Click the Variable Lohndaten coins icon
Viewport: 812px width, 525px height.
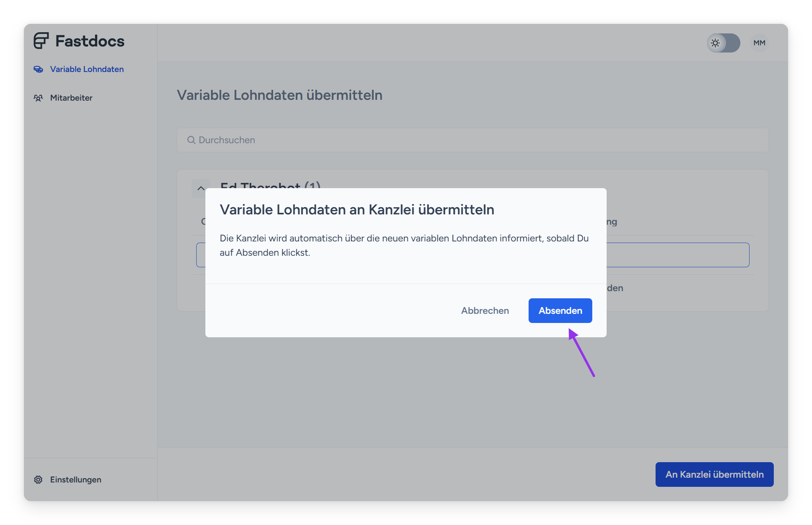(x=38, y=69)
